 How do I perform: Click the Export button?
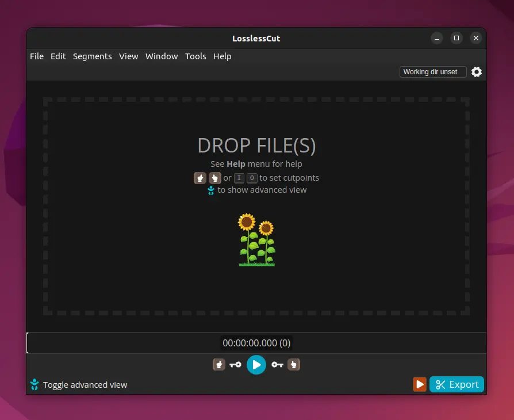tap(457, 384)
